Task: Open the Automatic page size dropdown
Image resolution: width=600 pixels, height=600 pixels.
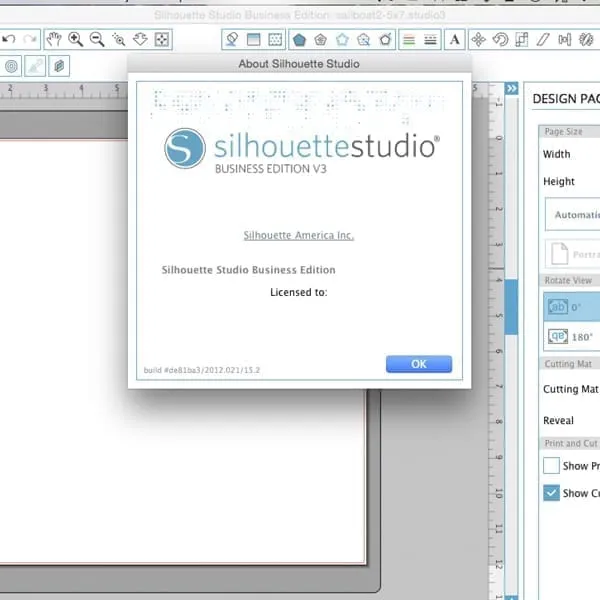Action: point(571,214)
